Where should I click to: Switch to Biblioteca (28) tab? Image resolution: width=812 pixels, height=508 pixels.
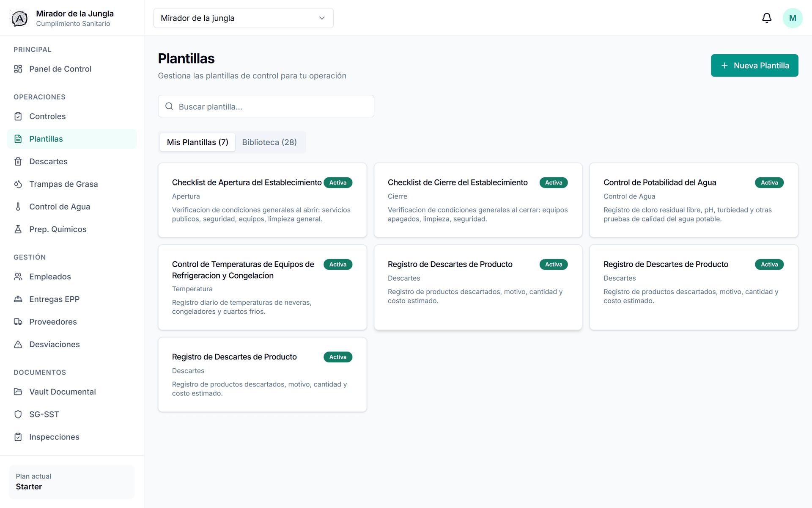(x=269, y=142)
